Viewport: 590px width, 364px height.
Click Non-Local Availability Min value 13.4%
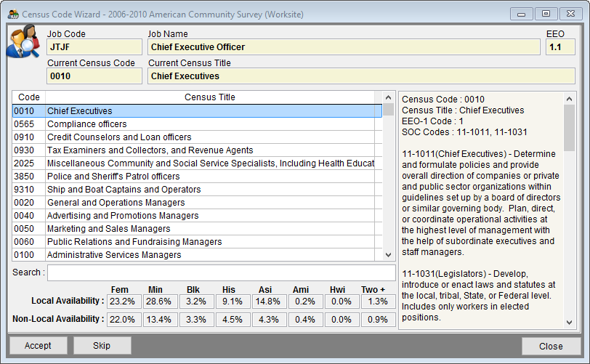[x=161, y=320]
